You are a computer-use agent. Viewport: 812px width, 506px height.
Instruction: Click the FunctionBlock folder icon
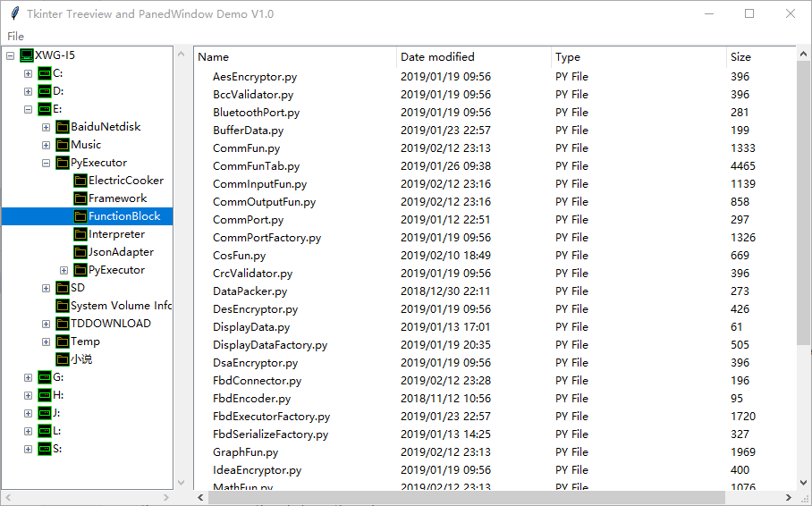(x=80, y=216)
